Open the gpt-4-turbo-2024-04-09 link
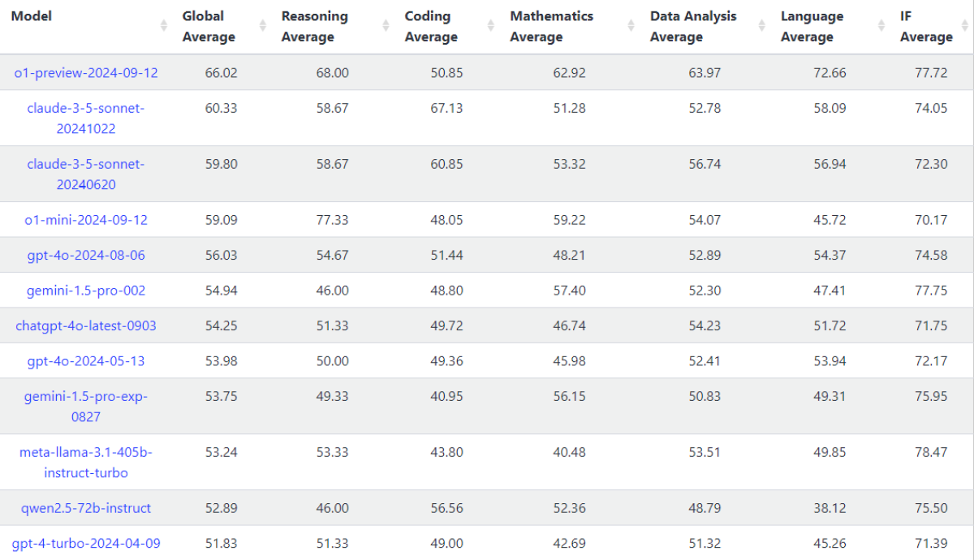This screenshot has height=560, width=974. tap(86, 543)
